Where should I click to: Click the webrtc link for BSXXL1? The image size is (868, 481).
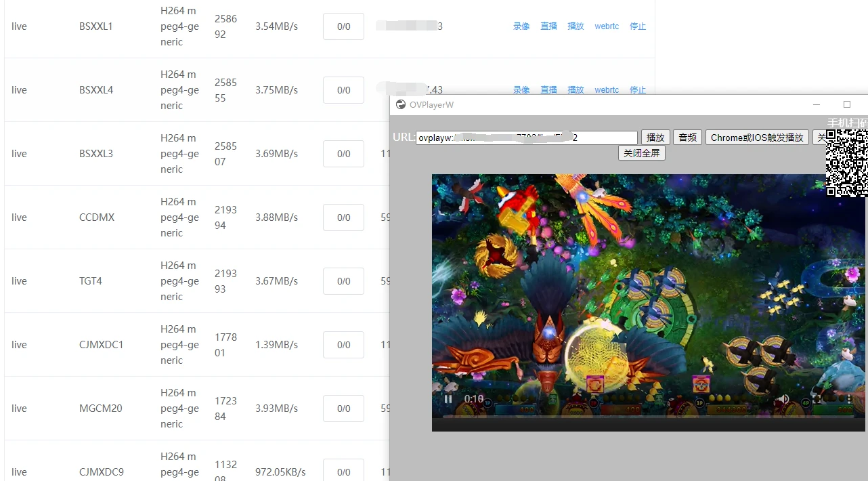tap(607, 26)
